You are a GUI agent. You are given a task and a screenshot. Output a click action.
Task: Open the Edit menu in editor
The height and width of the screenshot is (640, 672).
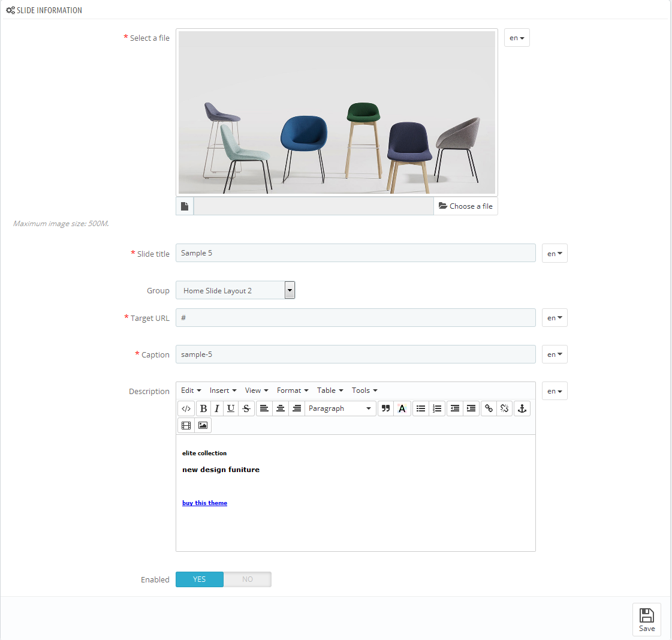coord(191,390)
